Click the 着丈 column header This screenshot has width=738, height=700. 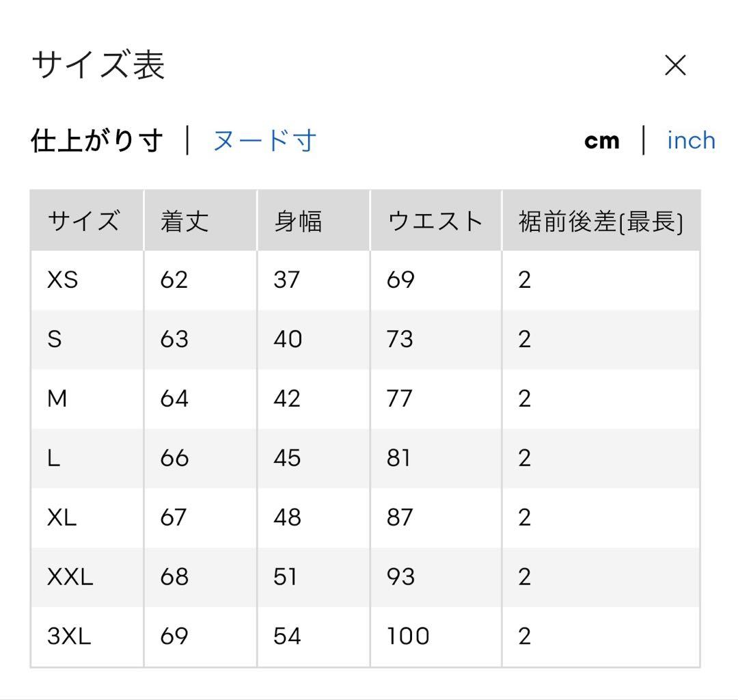tap(184, 221)
